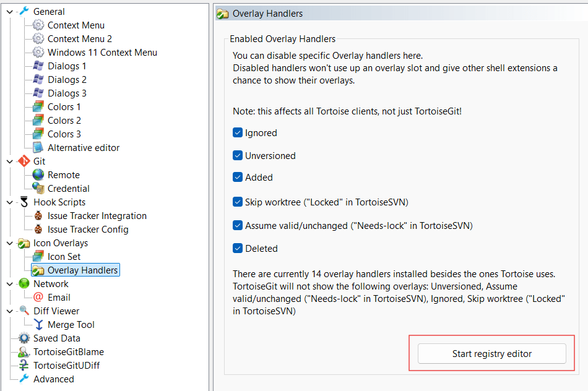
Task: Click the Colors 1 palette icon
Action: tap(38, 107)
